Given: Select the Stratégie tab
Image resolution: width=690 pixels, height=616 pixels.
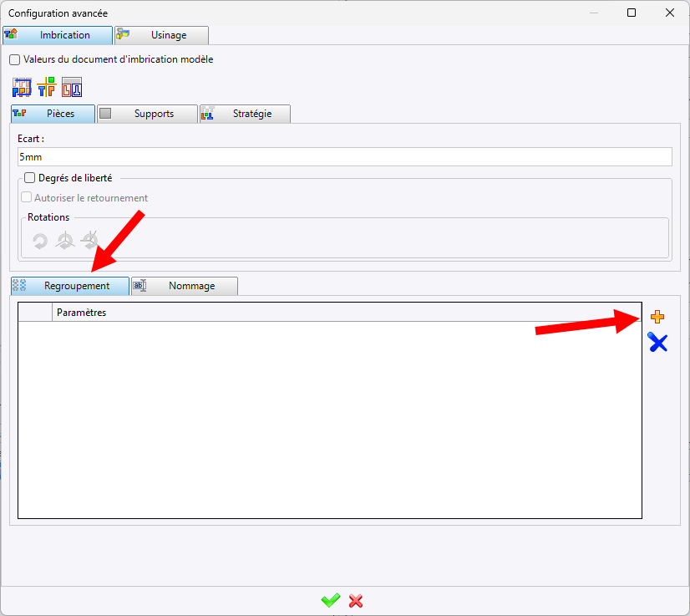Looking at the screenshot, I should pyautogui.click(x=246, y=114).
